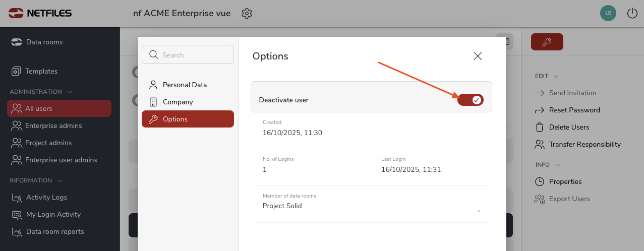Open Activity Logs
The image size is (644, 251).
(x=46, y=197)
